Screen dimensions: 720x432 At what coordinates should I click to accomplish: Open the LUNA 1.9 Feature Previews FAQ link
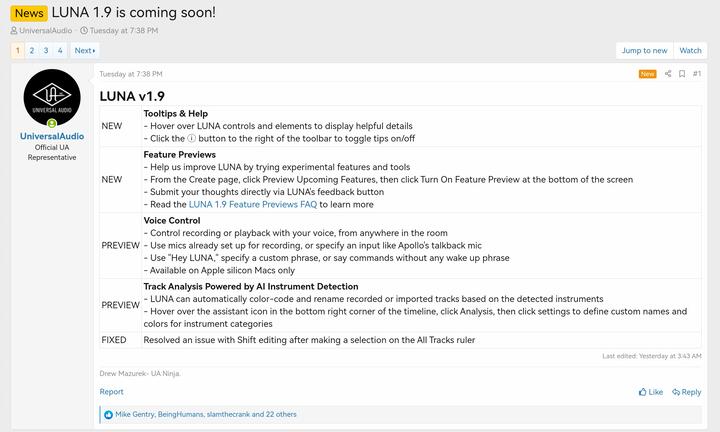(252, 205)
